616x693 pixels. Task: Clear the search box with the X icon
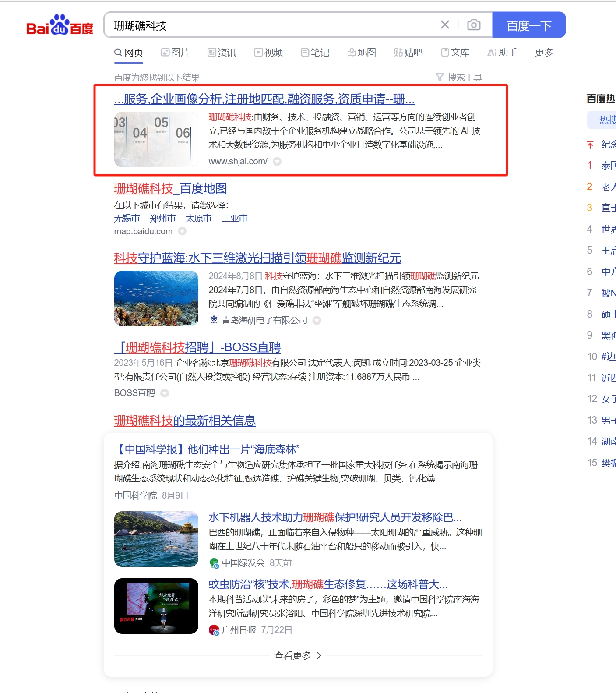[445, 25]
